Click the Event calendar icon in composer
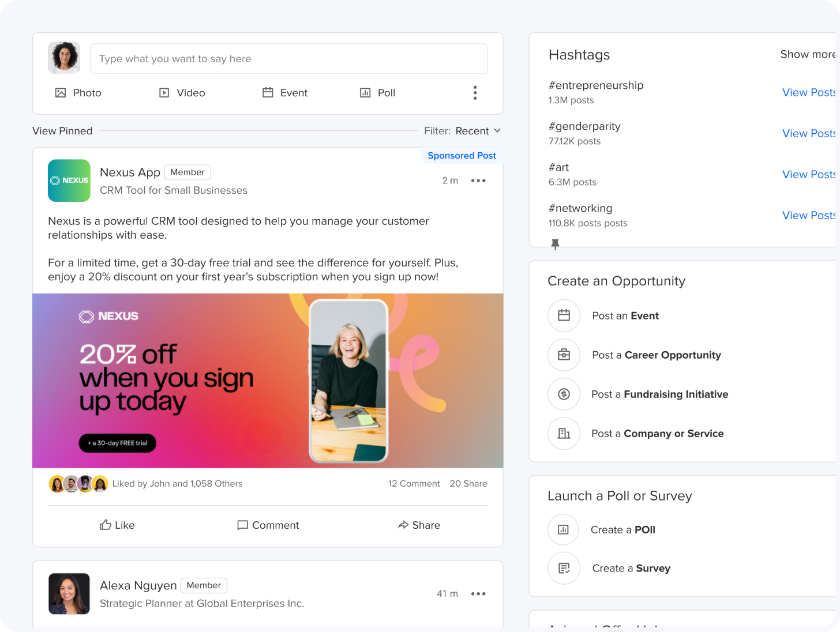 268,92
